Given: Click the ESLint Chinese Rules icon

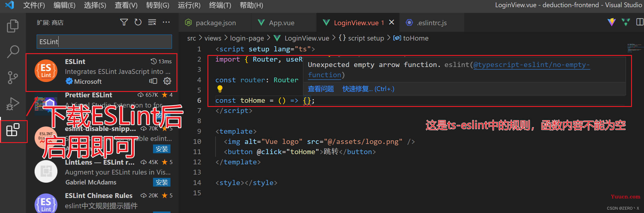Looking at the screenshot, I should 46,204.
